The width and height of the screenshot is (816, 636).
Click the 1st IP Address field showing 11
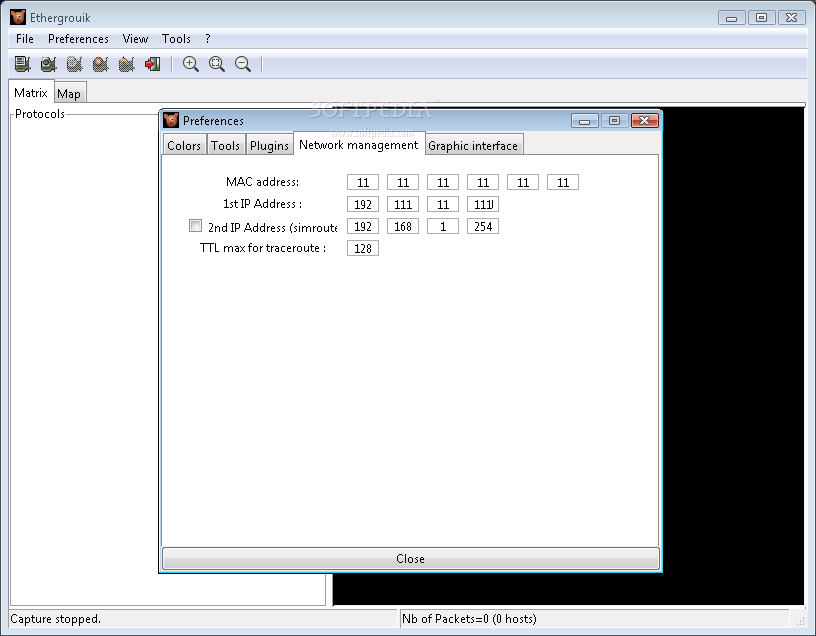(443, 204)
